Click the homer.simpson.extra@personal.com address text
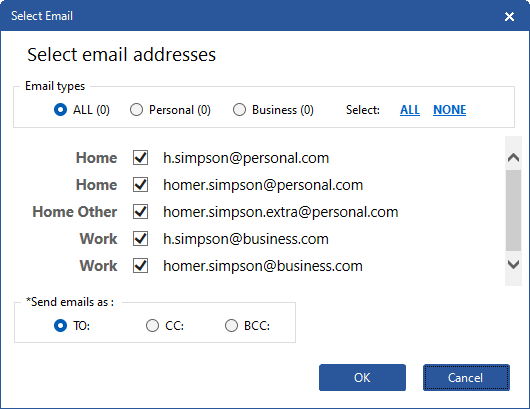The image size is (530, 409). [x=281, y=212]
